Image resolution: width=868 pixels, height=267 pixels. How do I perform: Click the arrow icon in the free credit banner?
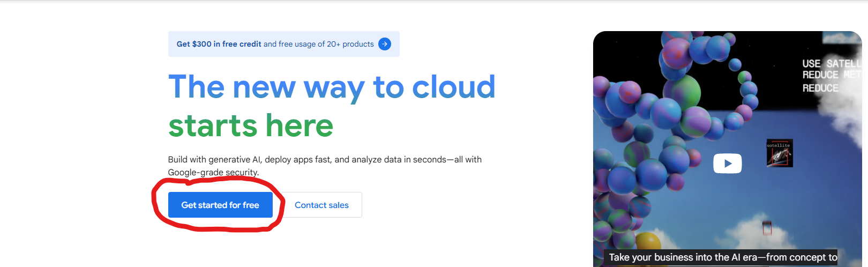pyautogui.click(x=385, y=44)
